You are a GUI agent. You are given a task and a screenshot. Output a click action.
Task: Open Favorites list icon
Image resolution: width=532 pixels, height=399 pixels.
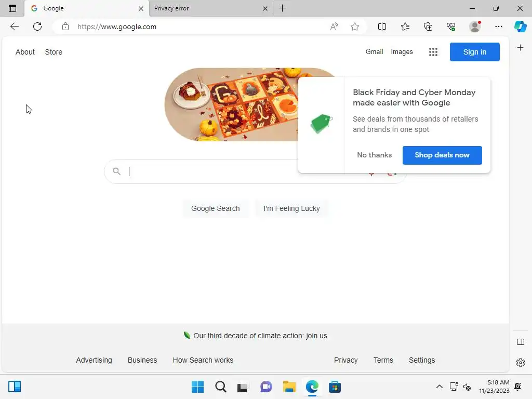click(x=405, y=26)
